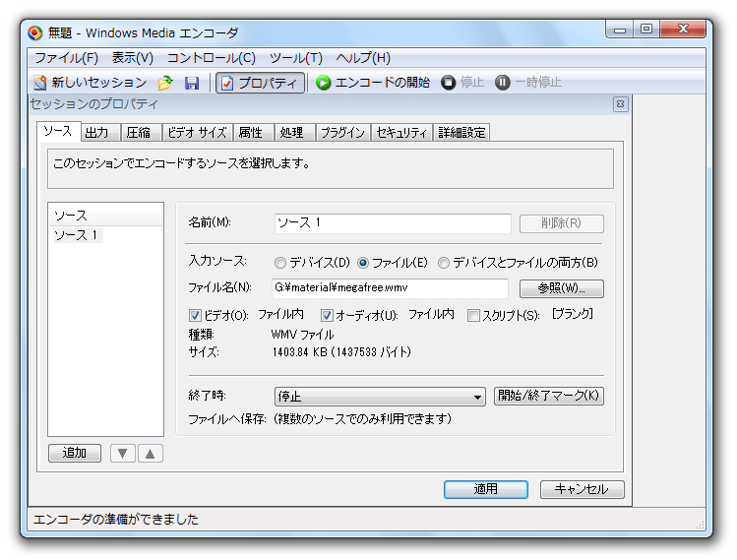The image size is (737, 560).
Task: Click the ファイル名(N) path field
Action: click(390, 287)
